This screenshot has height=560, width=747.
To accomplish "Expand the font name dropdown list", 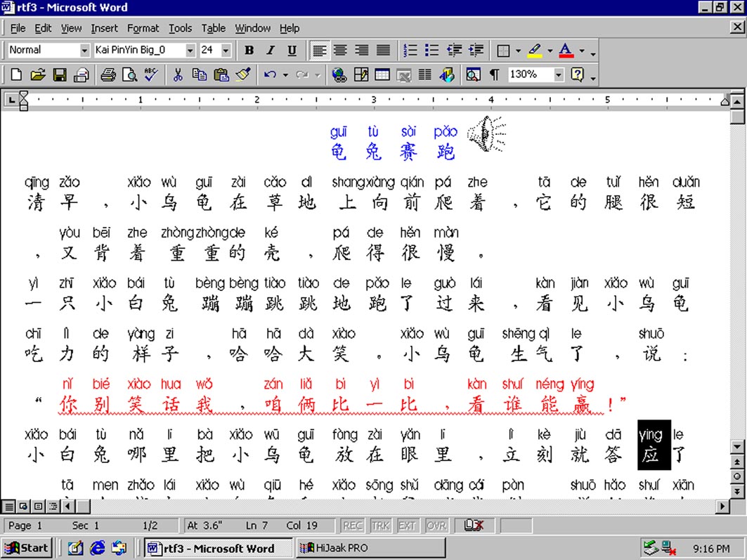I will point(190,50).
